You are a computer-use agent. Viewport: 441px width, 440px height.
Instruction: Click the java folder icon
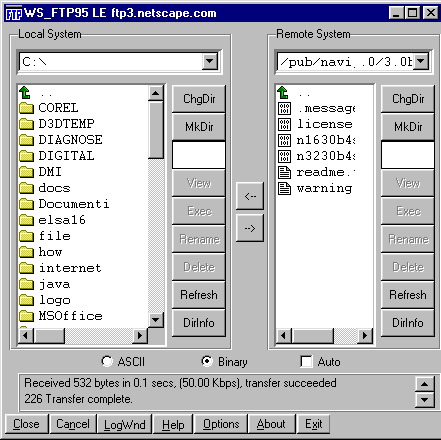point(26,284)
